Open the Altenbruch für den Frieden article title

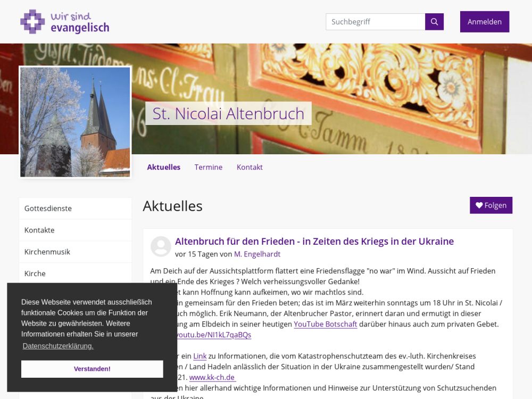click(x=314, y=242)
